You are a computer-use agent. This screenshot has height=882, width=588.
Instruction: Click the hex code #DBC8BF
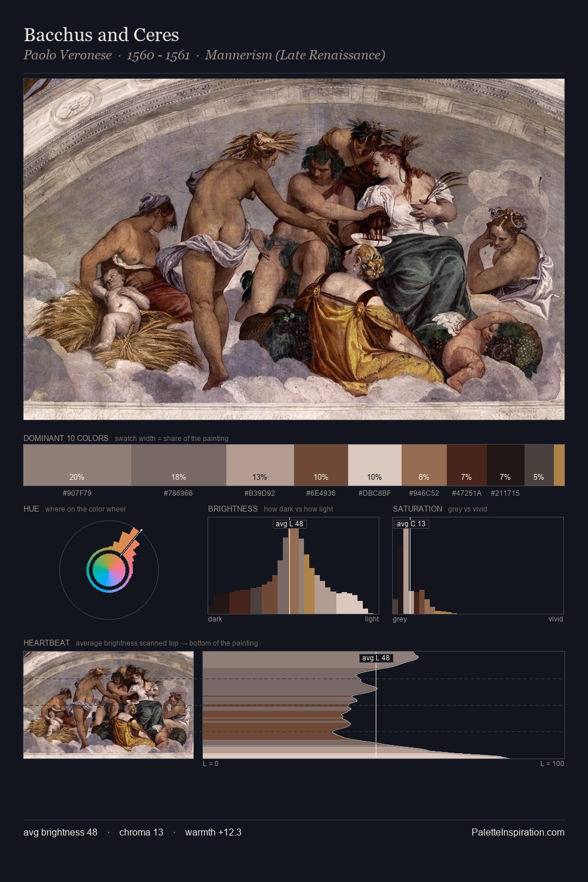[375, 493]
